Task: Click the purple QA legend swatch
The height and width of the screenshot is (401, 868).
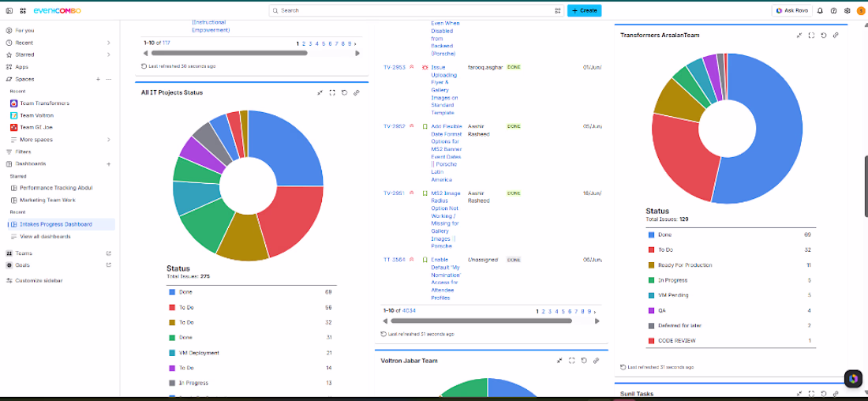Action: click(x=651, y=311)
